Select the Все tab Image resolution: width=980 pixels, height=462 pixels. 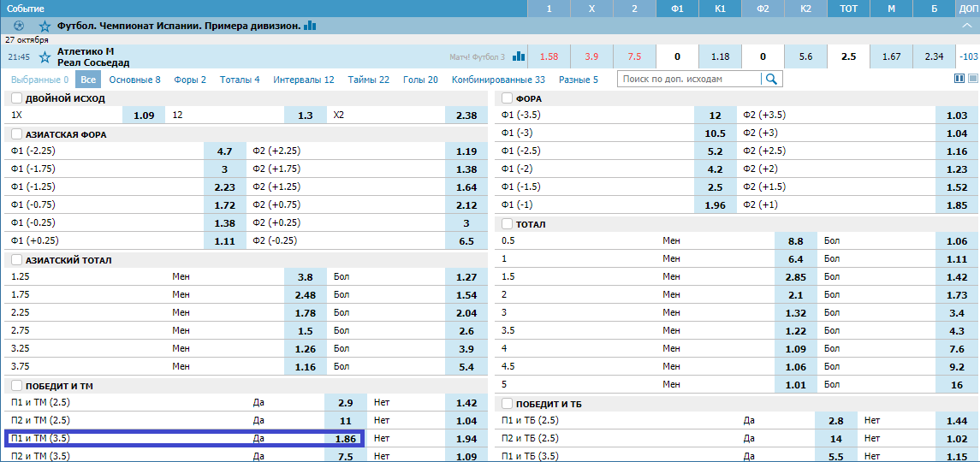coord(88,80)
